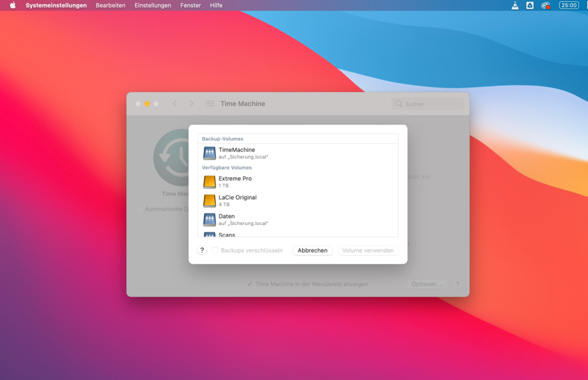This screenshot has height=380, width=588.
Task: Click the Abbrechen button
Action: (312, 250)
